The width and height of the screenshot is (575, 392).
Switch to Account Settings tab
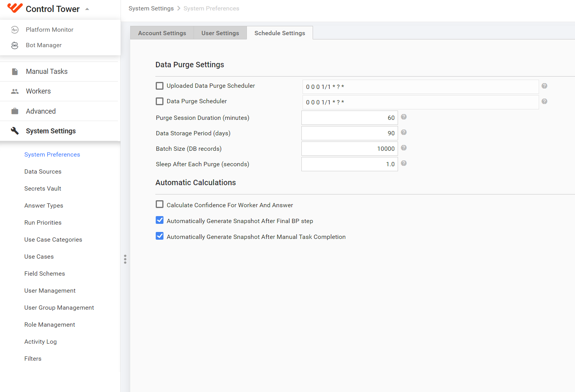point(162,33)
